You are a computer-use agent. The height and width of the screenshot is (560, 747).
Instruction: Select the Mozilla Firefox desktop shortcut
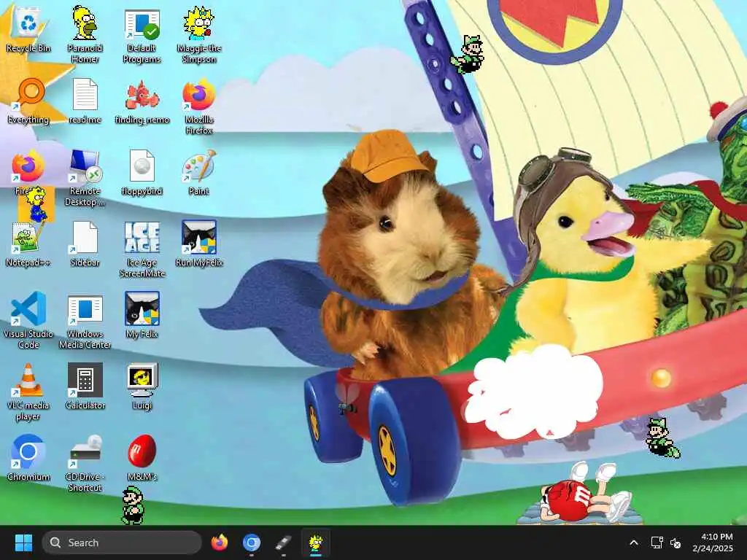(199, 106)
